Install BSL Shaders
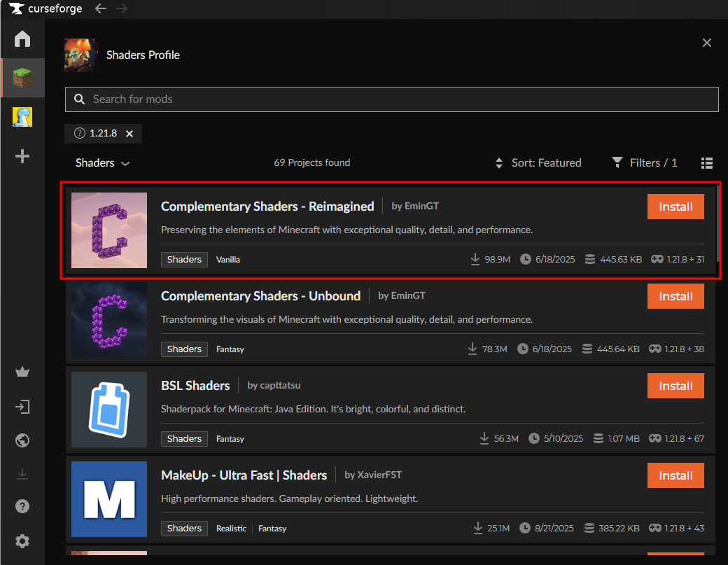Screen dimensions: 728x565 coord(675,386)
